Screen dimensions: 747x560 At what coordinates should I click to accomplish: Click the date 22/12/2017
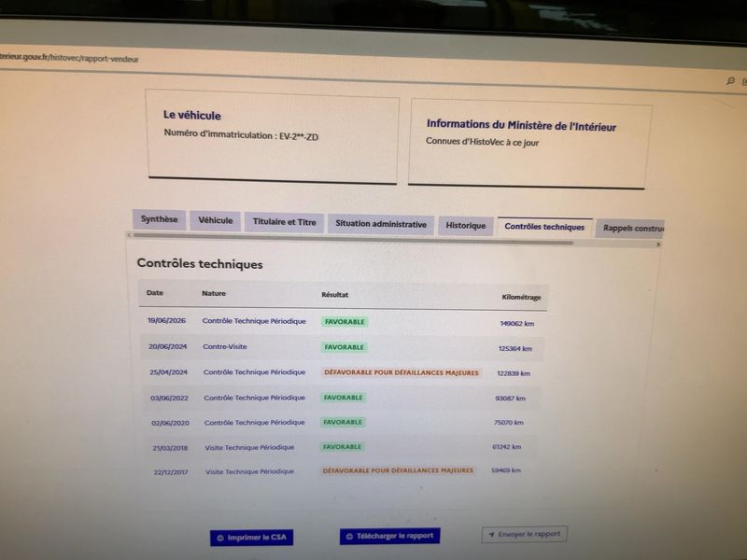point(171,472)
